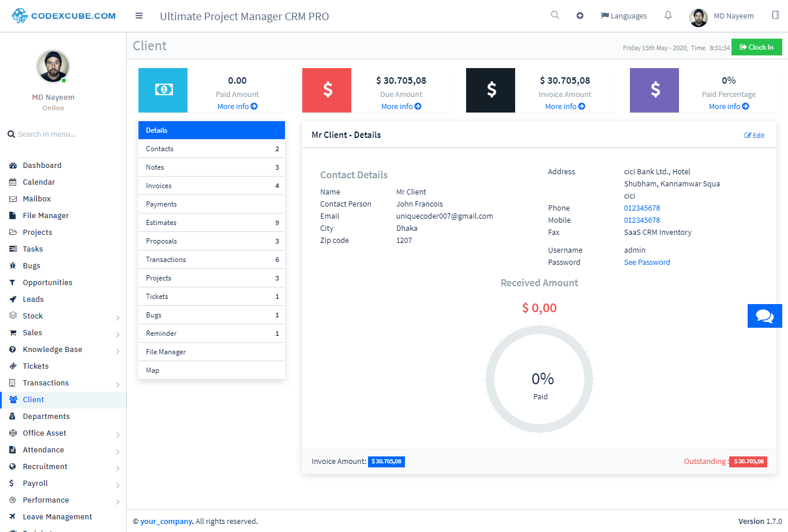The height and width of the screenshot is (532, 788).
Task: Open the Estimates tab
Action: tap(212, 223)
